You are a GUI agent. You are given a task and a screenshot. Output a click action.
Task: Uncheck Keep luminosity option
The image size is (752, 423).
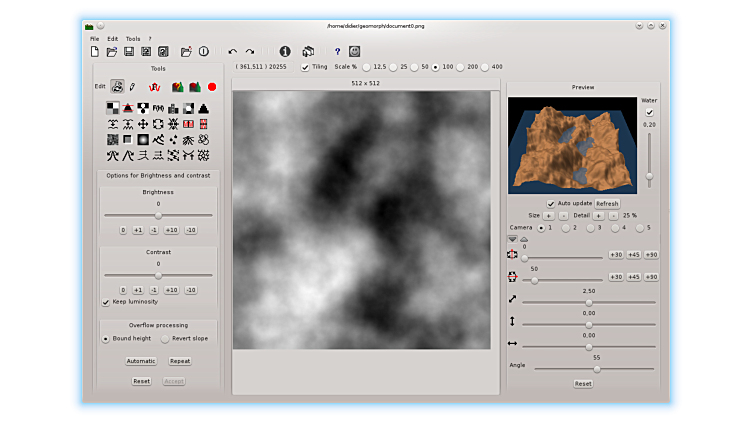coord(107,301)
